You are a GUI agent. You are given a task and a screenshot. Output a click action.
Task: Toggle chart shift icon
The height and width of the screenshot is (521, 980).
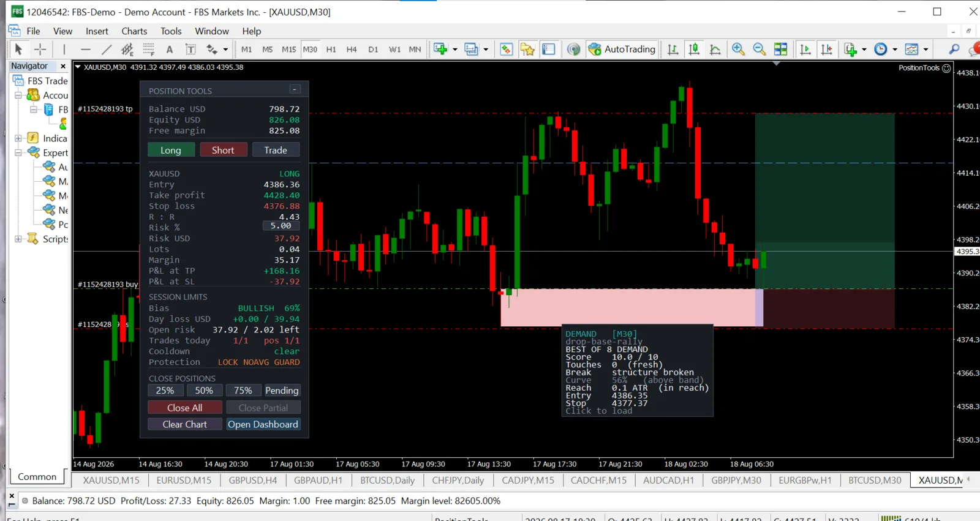coord(826,49)
